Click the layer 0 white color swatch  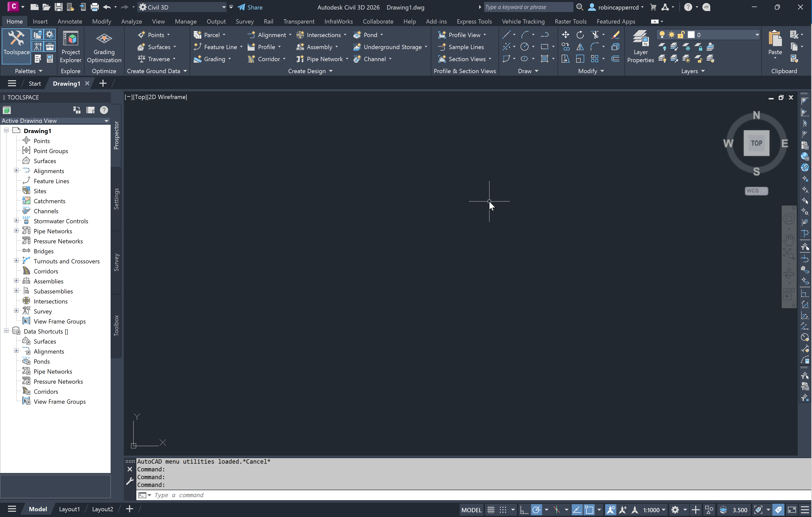point(691,35)
